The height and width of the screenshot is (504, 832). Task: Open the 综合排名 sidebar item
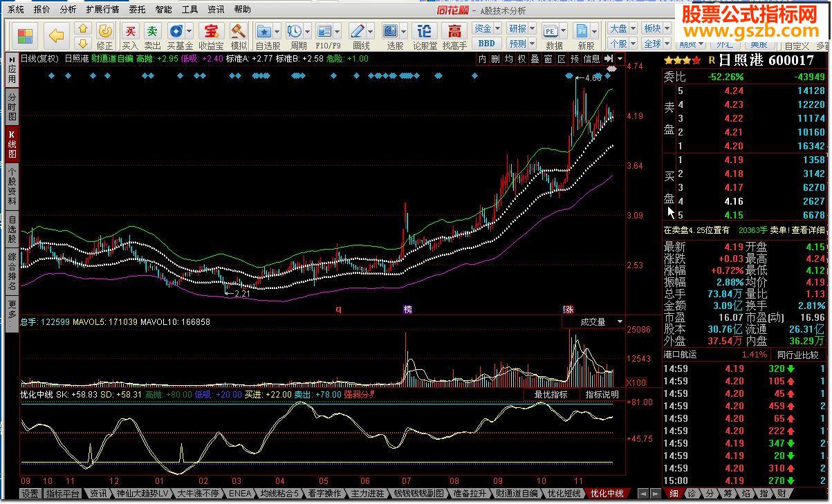(12, 272)
